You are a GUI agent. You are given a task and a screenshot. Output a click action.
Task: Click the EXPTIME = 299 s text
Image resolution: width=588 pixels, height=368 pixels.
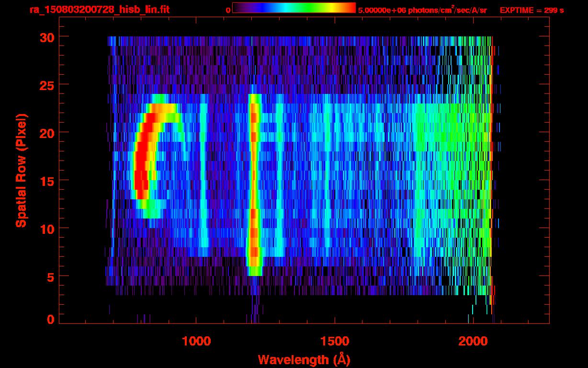click(x=531, y=10)
